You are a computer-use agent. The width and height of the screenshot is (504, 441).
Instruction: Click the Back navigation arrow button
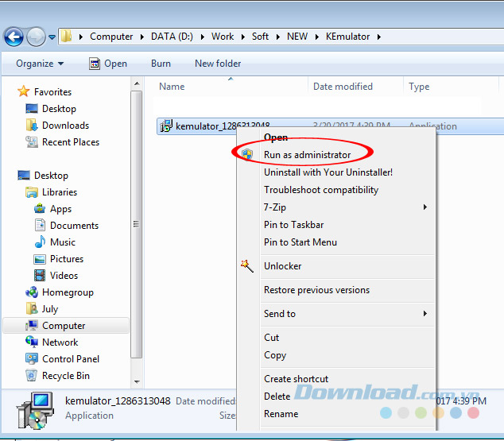pos(14,37)
